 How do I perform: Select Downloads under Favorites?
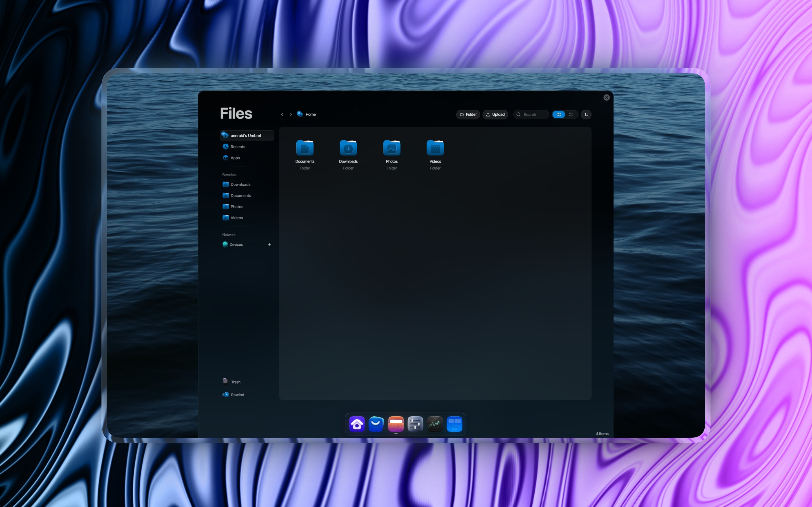click(240, 184)
